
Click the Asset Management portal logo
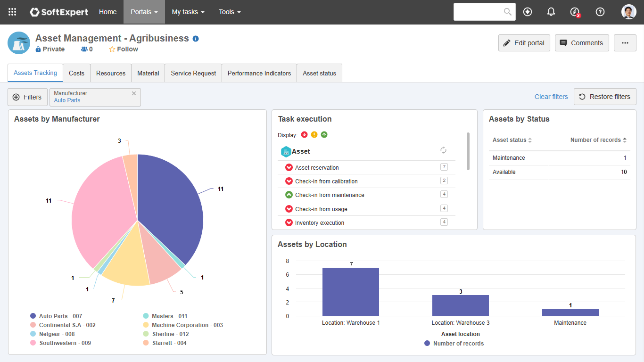pos(19,43)
